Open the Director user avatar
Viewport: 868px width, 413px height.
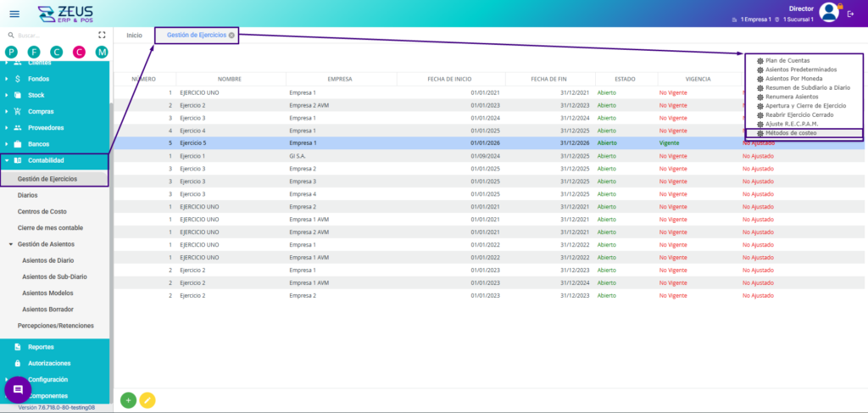828,12
